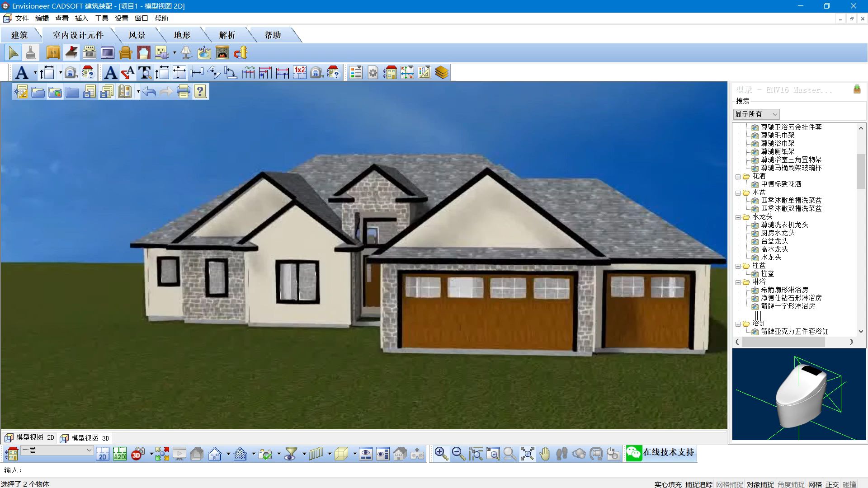
Task: Select 厨房水龙头 in catalog tree
Action: click(x=777, y=233)
